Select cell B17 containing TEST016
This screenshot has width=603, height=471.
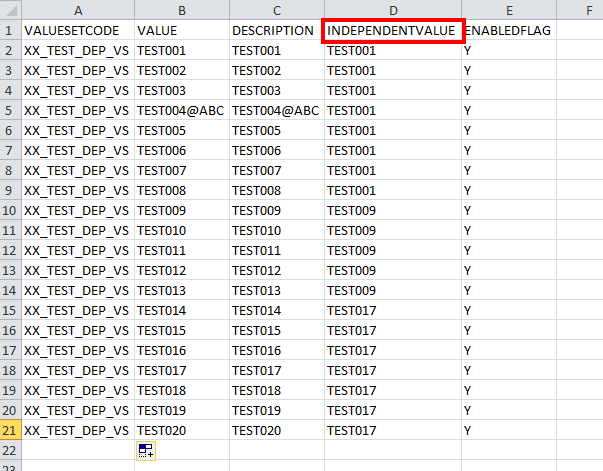(182, 350)
